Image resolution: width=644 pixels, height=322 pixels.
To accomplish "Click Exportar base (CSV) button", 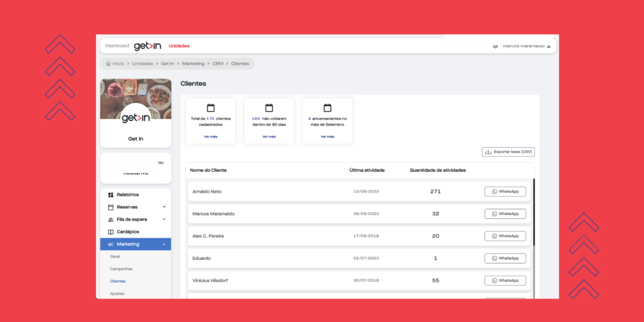I will (508, 152).
